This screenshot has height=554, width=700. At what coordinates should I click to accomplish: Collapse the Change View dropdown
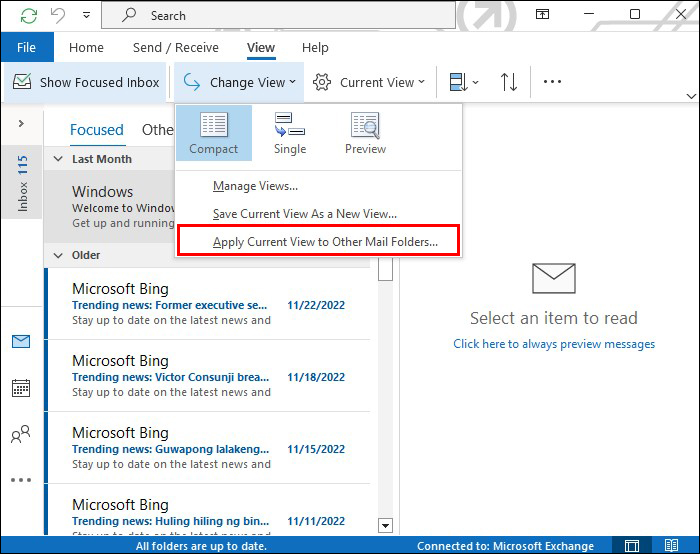point(239,82)
